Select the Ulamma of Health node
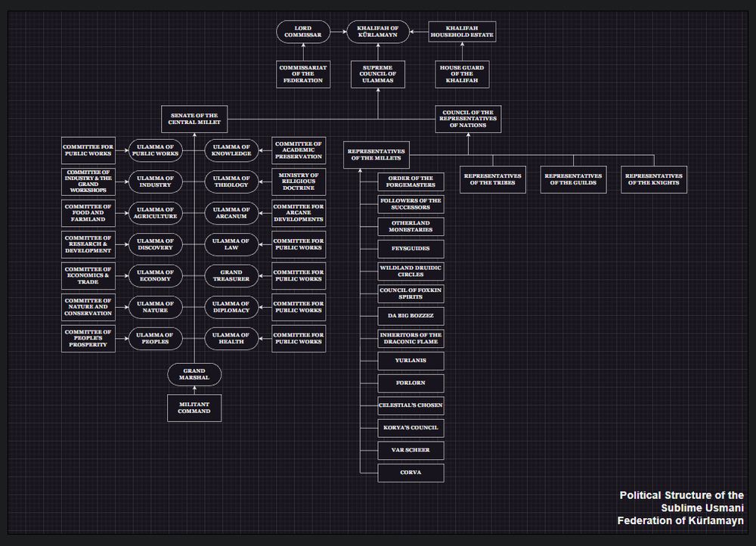The width and height of the screenshot is (756, 546). pos(231,339)
